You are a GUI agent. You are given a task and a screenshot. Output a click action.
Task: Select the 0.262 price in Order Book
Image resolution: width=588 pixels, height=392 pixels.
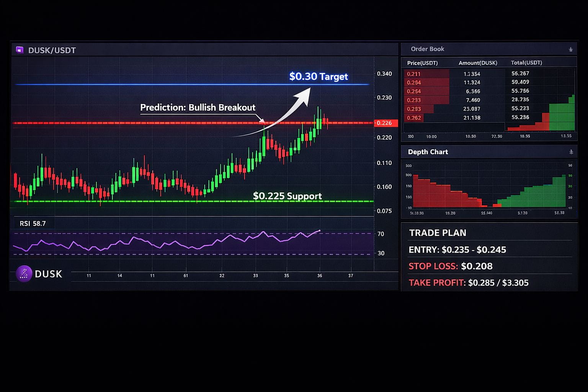click(x=414, y=118)
